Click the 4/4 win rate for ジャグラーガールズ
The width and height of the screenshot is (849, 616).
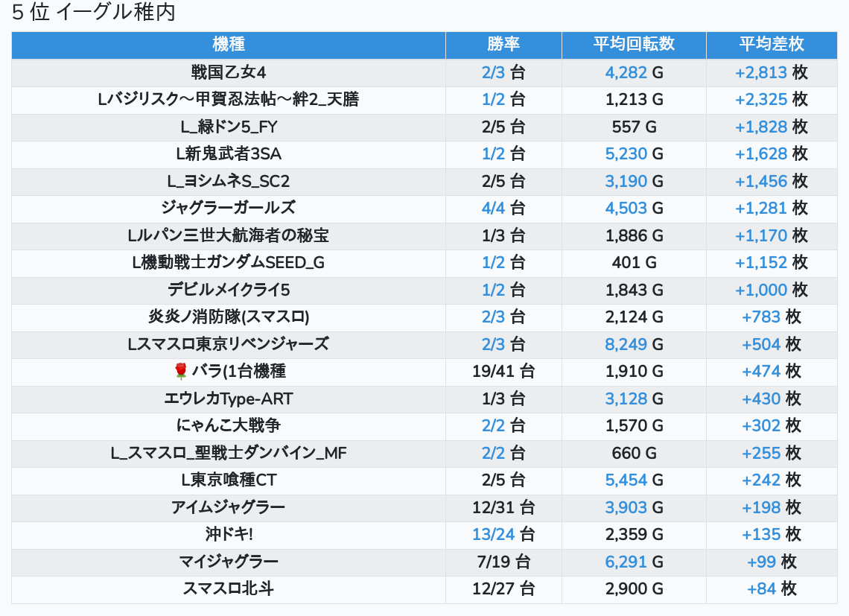493,208
